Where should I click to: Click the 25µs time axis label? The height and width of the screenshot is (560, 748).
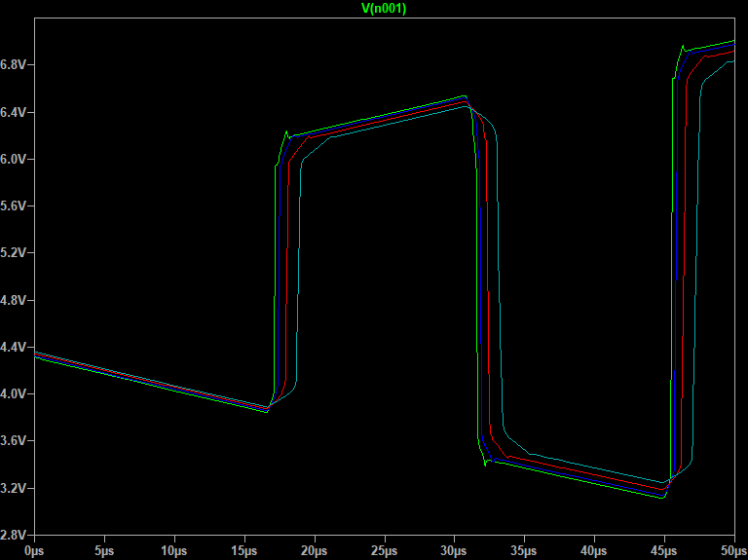[x=385, y=551]
